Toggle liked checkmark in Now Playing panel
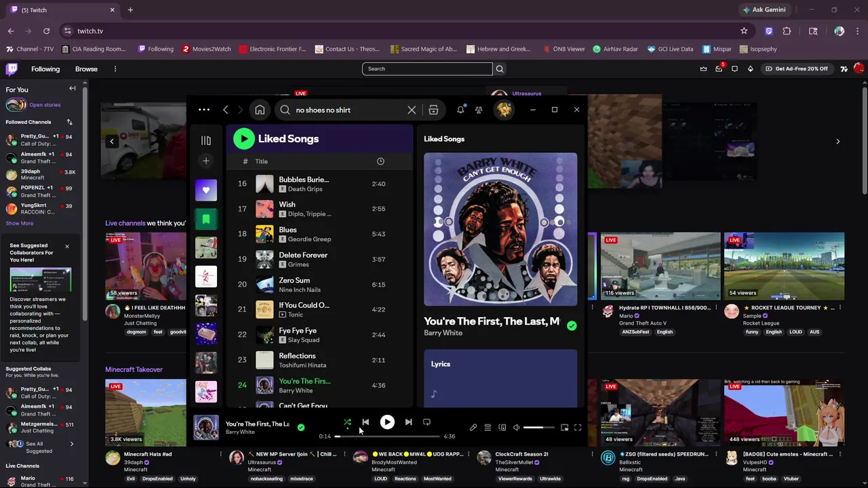Viewport: 868px width, 488px height. point(572,326)
